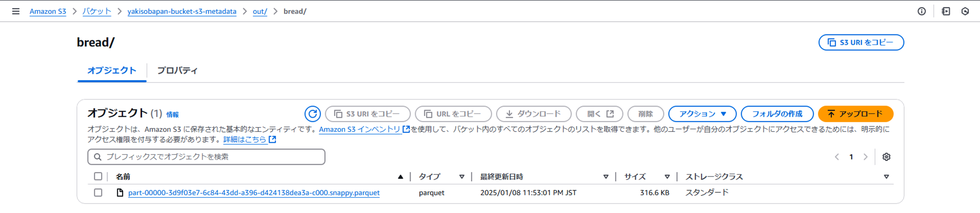Click the hexagon settings icon in header
This screenshot has width=980, height=213.
965,11
